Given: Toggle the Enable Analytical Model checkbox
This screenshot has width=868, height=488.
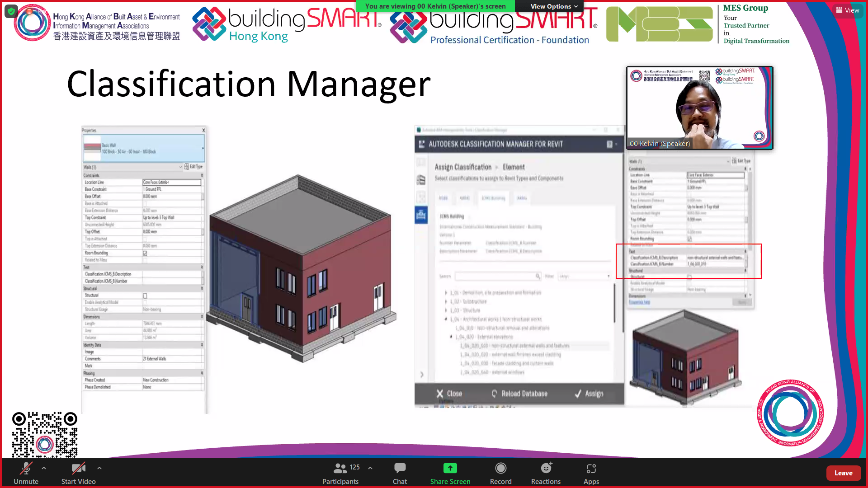Looking at the screenshot, I should (x=145, y=303).
